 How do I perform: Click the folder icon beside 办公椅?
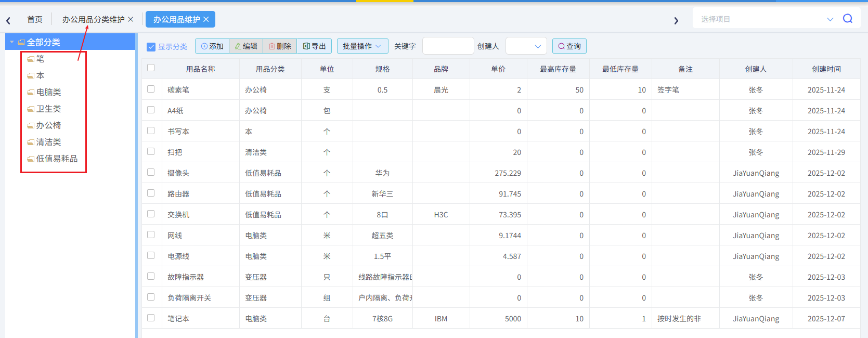click(x=31, y=126)
